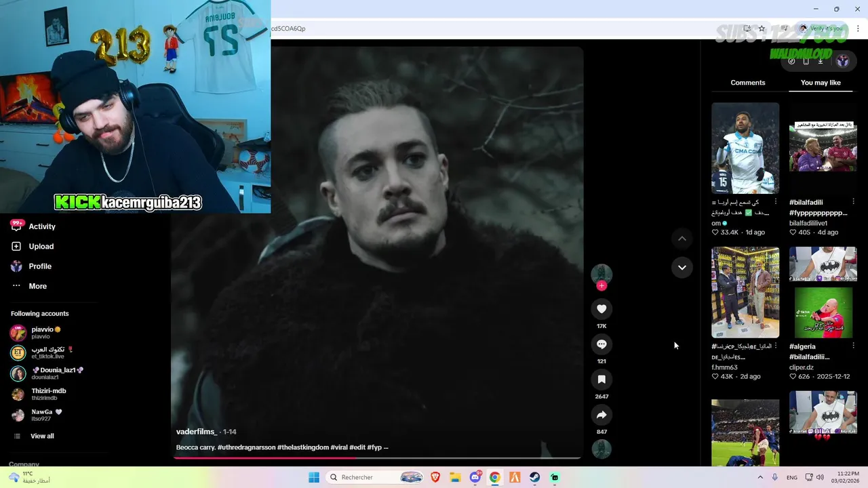Viewport: 868px width, 488px height.
Task: Click the #uthredragnarsson hashtag in the caption
Action: pyautogui.click(x=246, y=447)
